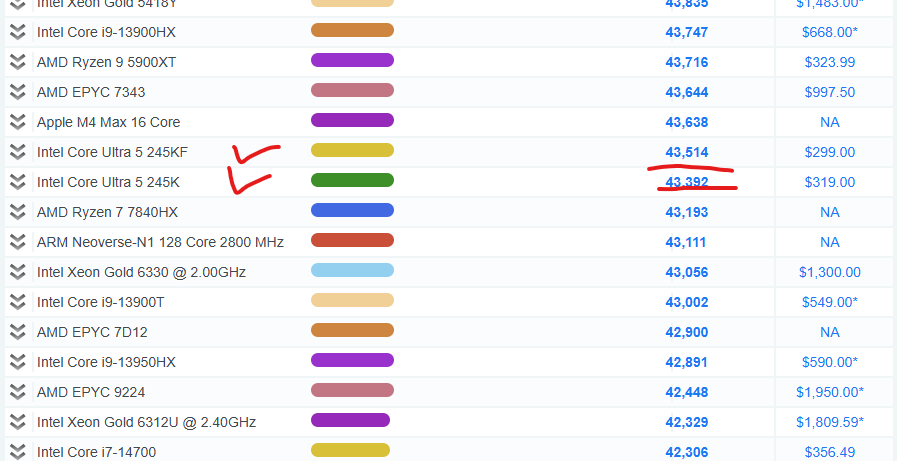
Task: Open the score 43,056
Action: (686, 273)
